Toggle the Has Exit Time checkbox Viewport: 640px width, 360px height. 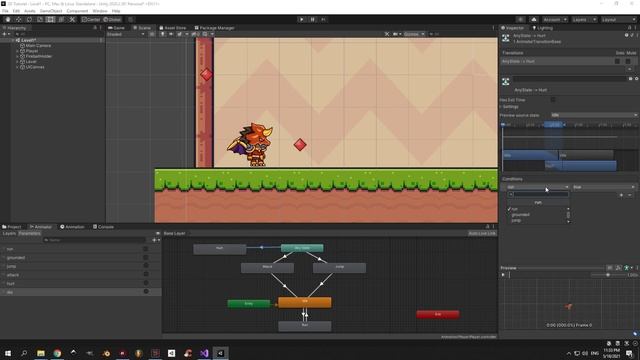(x=553, y=100)
